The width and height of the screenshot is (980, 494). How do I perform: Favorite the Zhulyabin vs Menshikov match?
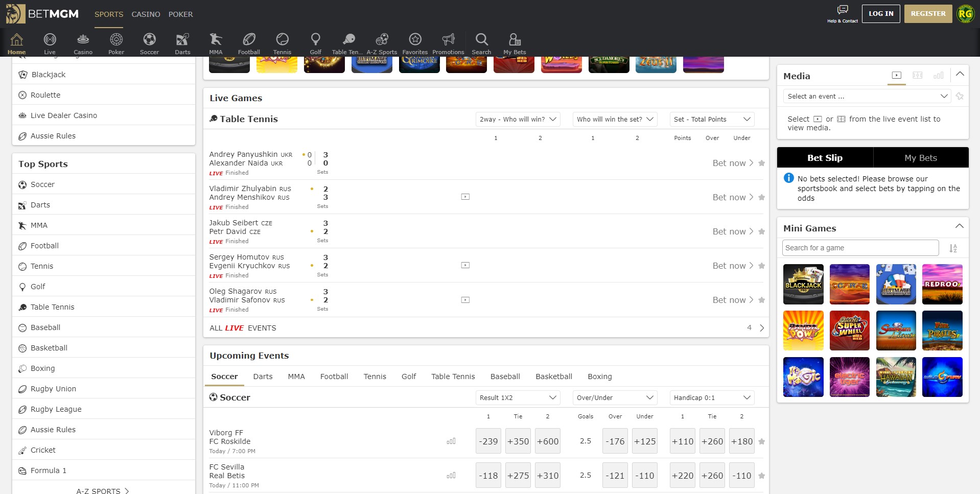coord(761,197)
